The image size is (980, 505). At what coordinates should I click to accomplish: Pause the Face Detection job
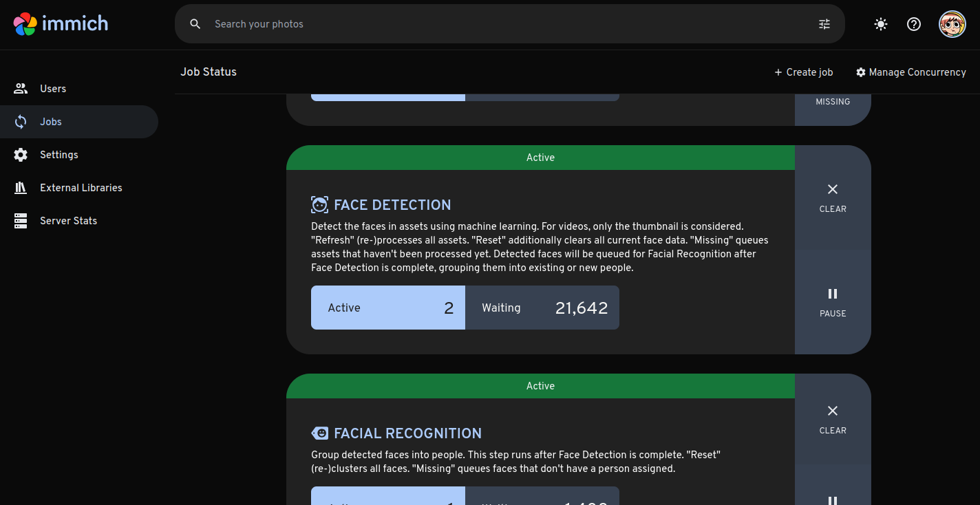pos(833,302)
